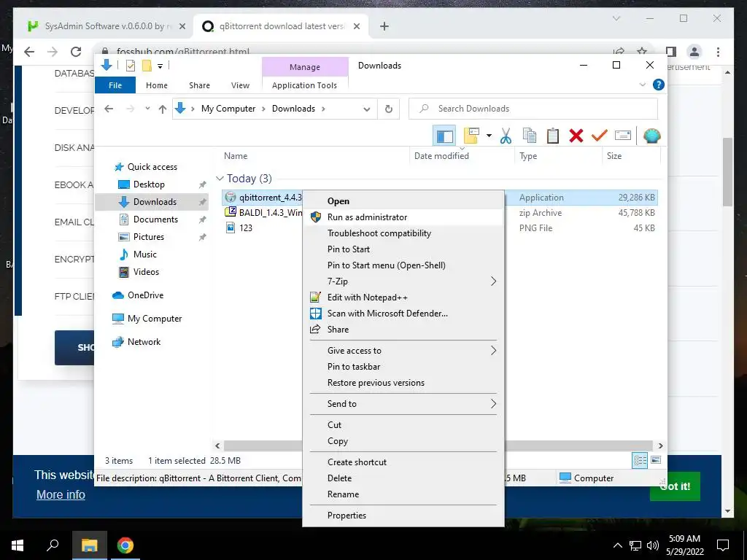The image size is (747, 560).
Task: Expand the 7-Zip submenu
Action: coord(403,281)
